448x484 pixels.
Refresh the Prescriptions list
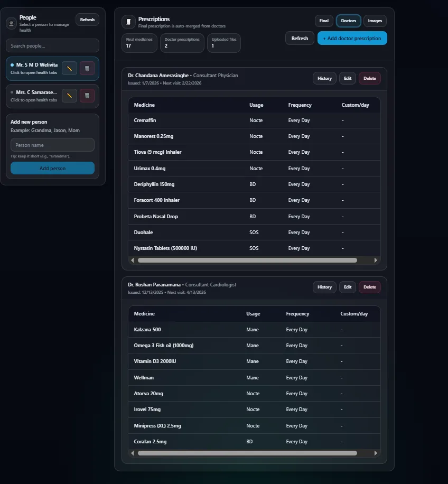coord(300,38)
